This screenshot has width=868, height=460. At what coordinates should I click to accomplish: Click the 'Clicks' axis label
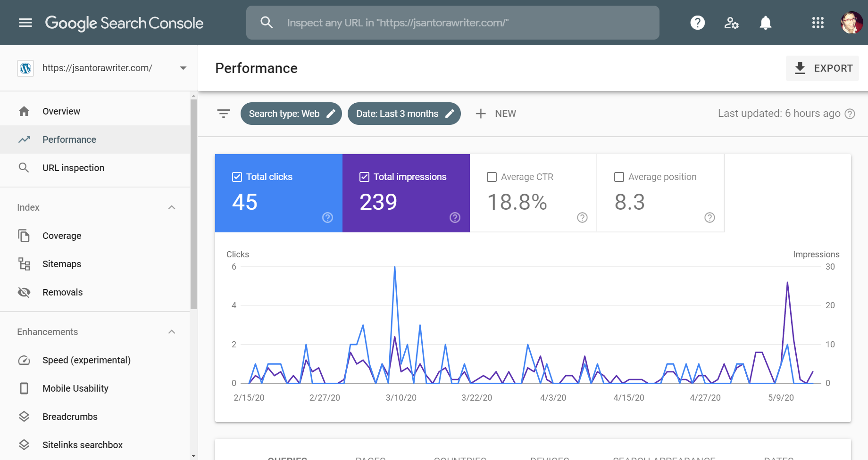pyautogui.click(x=238, y=255)
